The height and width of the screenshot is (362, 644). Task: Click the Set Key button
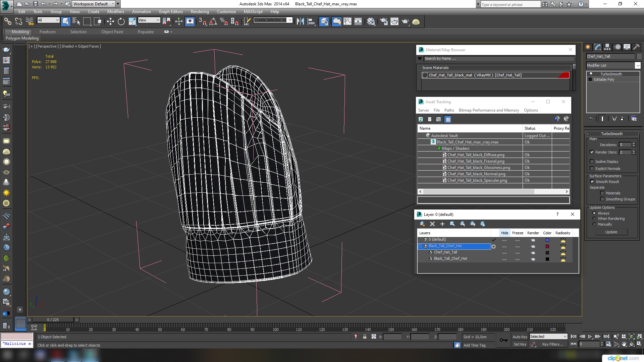(520, 344)
